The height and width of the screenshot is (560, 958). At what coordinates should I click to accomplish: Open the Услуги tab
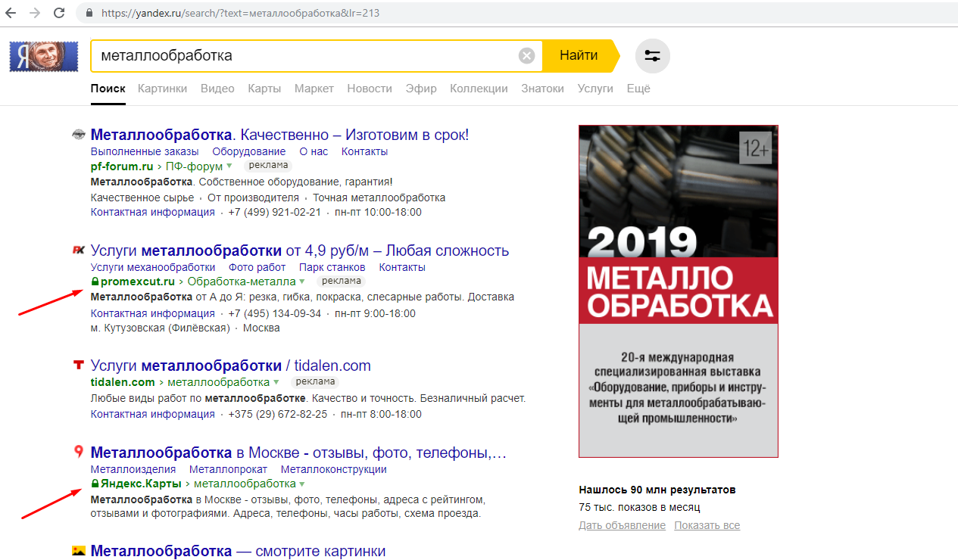click(x=595, y=89)
